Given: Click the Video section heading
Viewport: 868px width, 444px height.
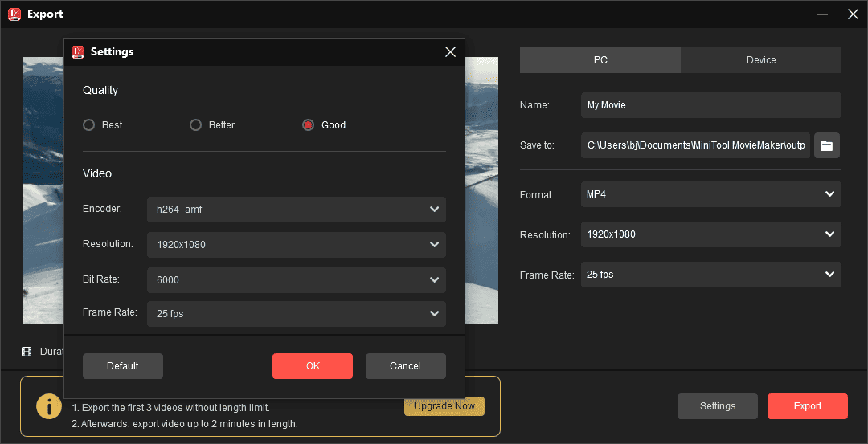Looking at the screenshot, I should 97,173.
